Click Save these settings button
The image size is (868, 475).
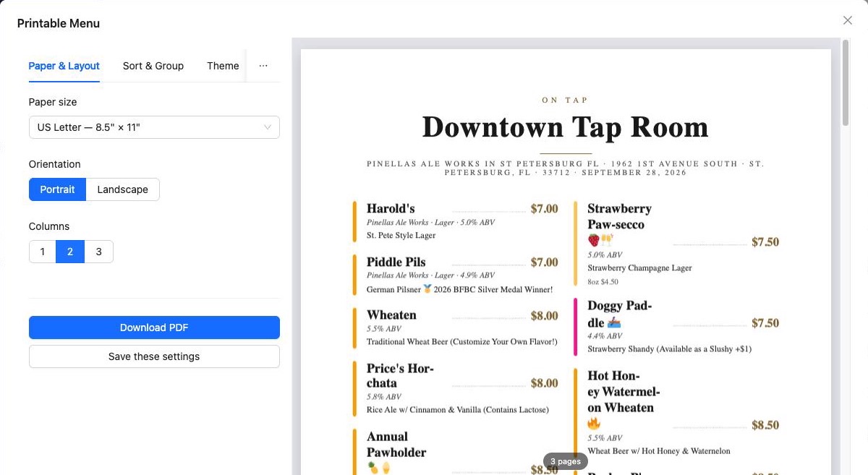154,356
